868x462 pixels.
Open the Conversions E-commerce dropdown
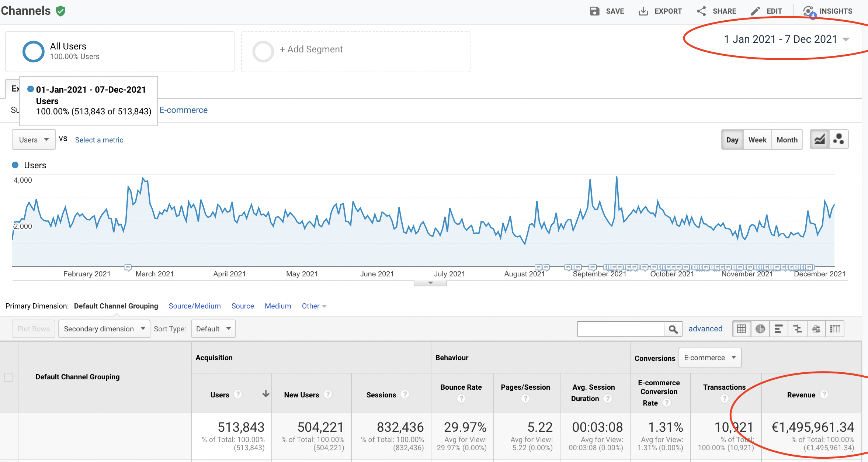(x=710, y=358)
